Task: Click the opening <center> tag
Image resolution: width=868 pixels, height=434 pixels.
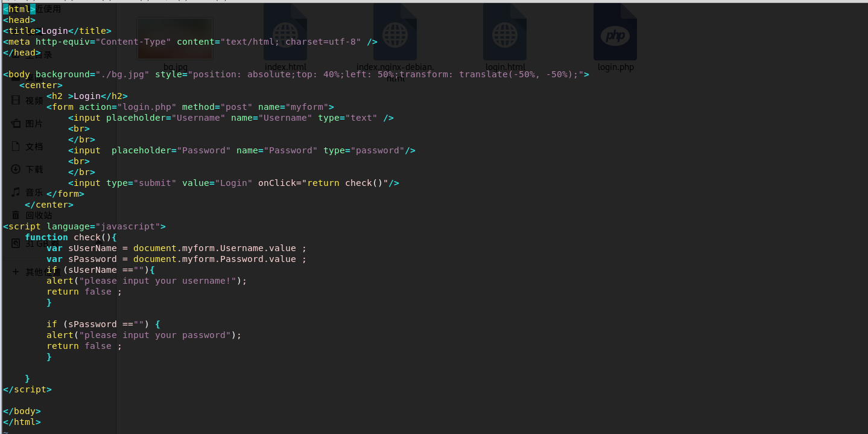Action: click(41, 85)
